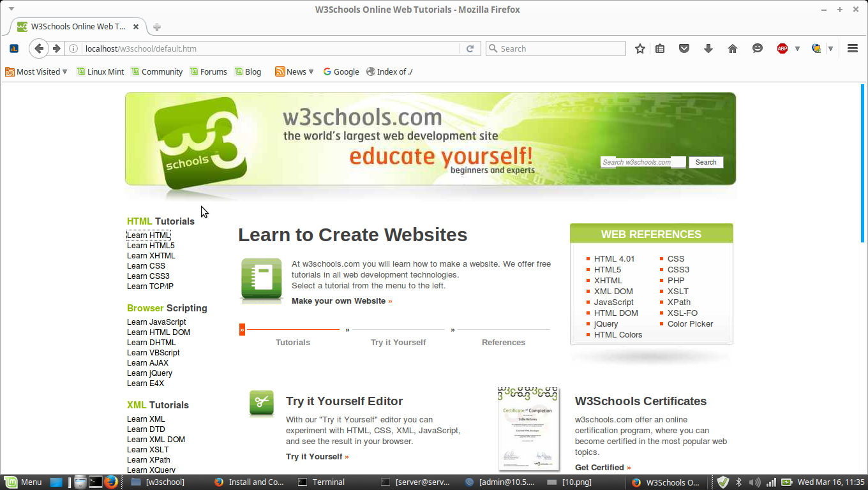Click the battery status tray icon

(787, 482)
